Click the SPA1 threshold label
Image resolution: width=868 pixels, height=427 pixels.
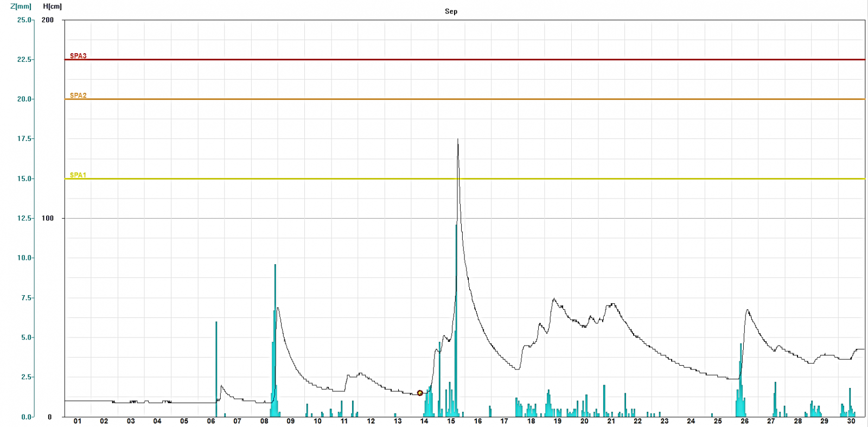point(78,175)
